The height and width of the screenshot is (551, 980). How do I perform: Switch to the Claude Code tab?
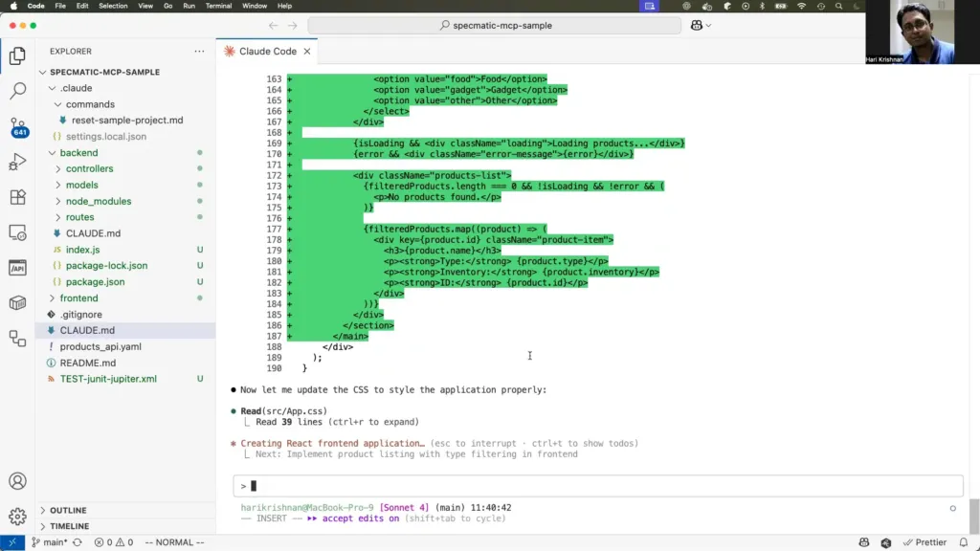click(266, 51)
